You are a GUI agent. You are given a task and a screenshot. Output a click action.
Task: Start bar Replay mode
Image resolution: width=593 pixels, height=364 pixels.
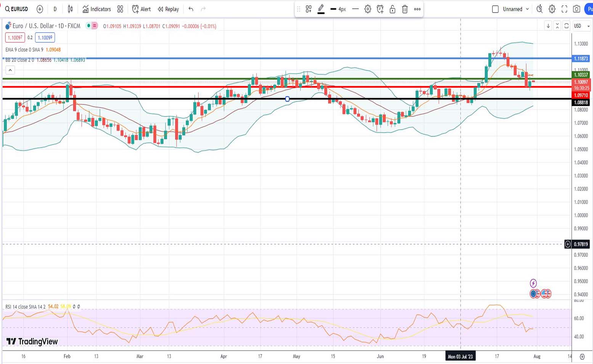[168, 9]
